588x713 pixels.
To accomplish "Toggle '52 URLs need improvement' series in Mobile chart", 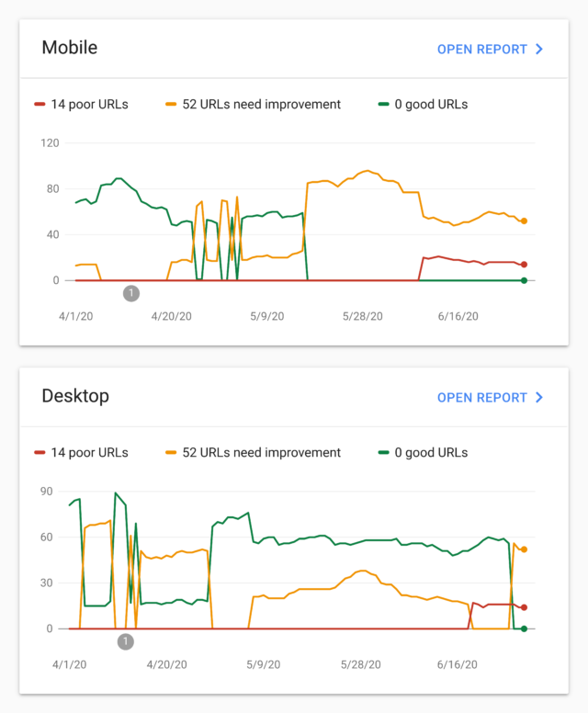I will coord(253,105).
